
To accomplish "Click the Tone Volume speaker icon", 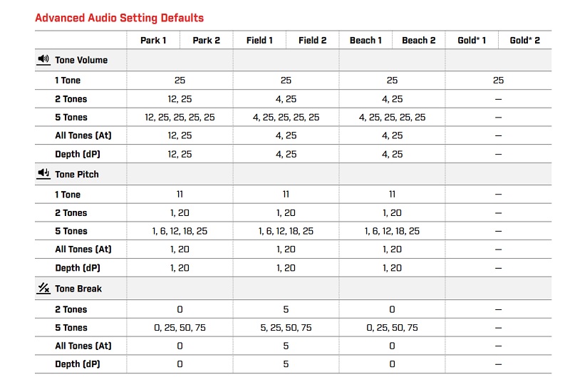I will pos(43,60).
